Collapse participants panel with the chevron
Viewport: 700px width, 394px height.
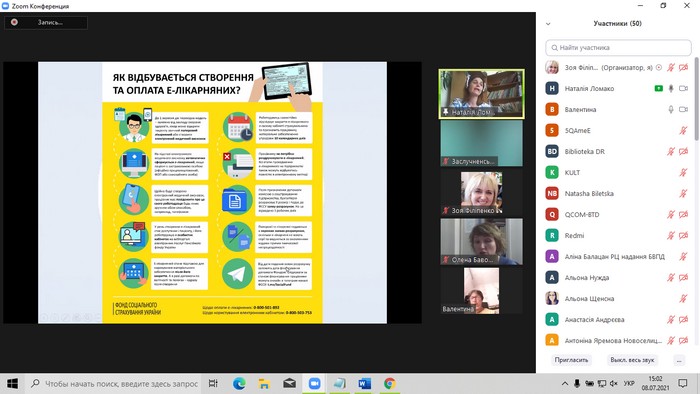click(548, 24)
